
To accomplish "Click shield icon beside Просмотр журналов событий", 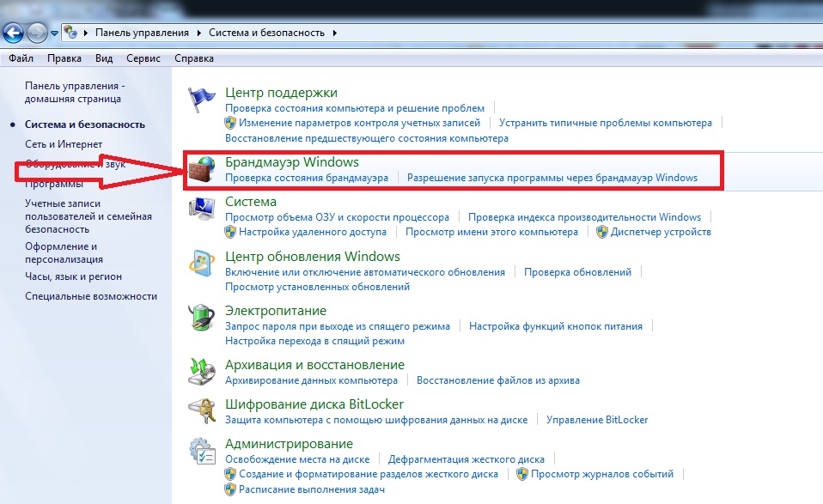I will pos(521,474).
